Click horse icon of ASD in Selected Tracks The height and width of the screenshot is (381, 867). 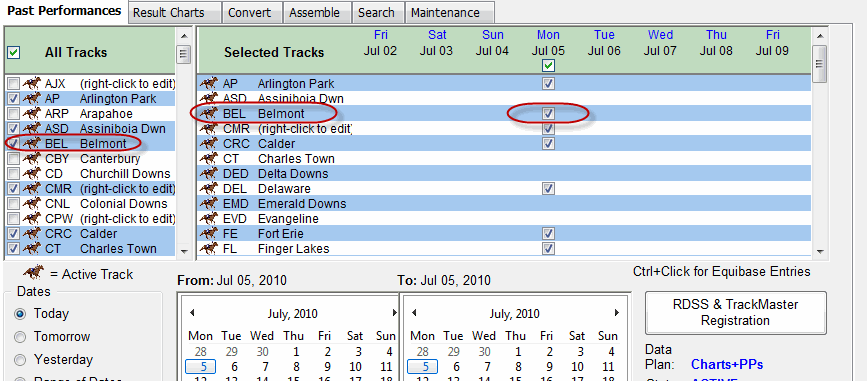coord(208,99)
